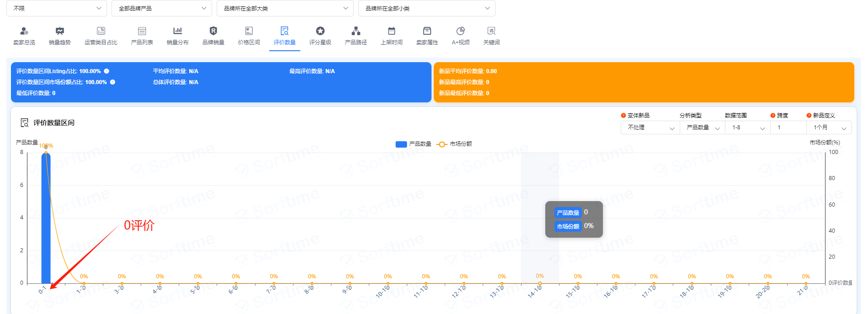The width and height of the screenshot is (868, 314).
Task: Open the 评分星级 star rating tab
Action: click(320, 36)
